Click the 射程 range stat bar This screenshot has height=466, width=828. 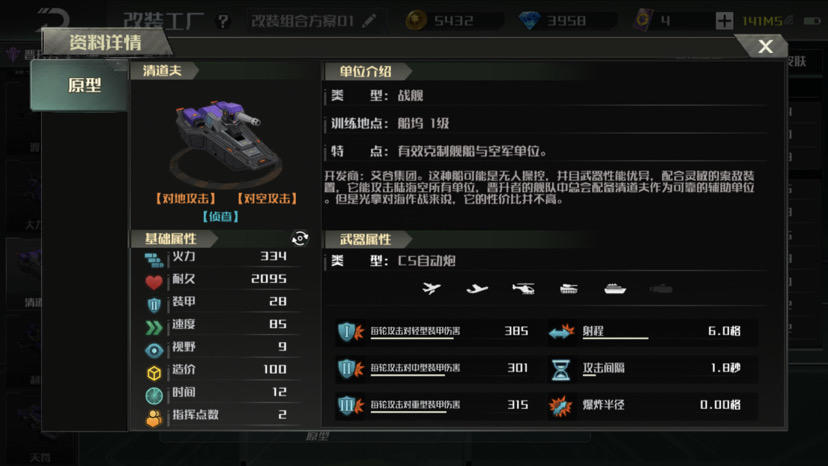point(652,332)
